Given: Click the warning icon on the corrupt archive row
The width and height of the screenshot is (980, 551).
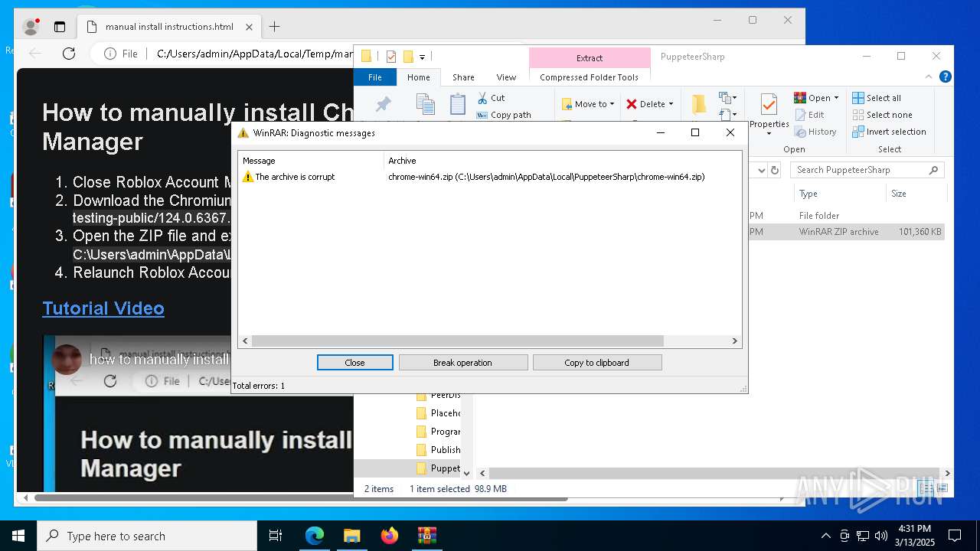Looking at the screenshot, I should [x=247, y=177].
